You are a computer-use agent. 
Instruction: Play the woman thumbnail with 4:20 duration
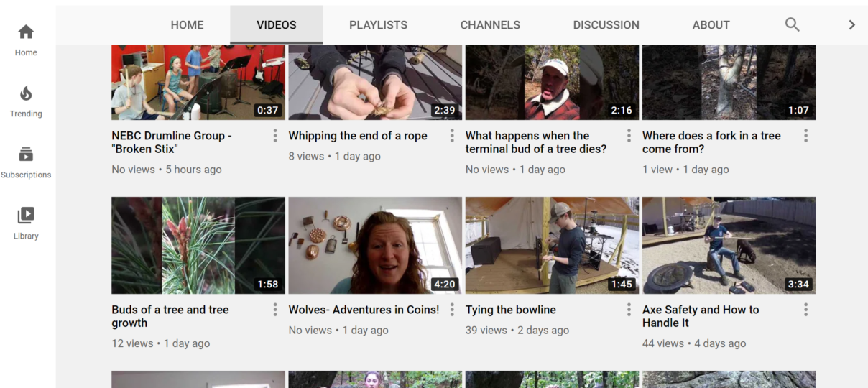point(375,245)
